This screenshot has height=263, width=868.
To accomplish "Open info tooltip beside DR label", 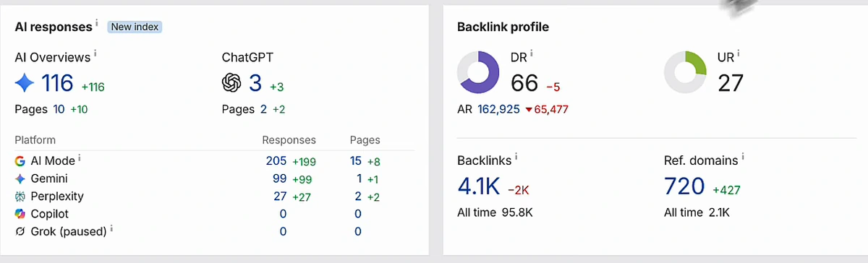I will [x=532, y=53].
